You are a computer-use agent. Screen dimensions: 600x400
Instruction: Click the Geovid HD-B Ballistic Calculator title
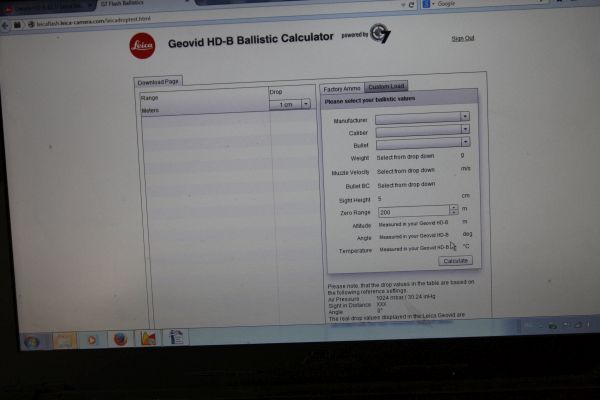pos(251,41)
